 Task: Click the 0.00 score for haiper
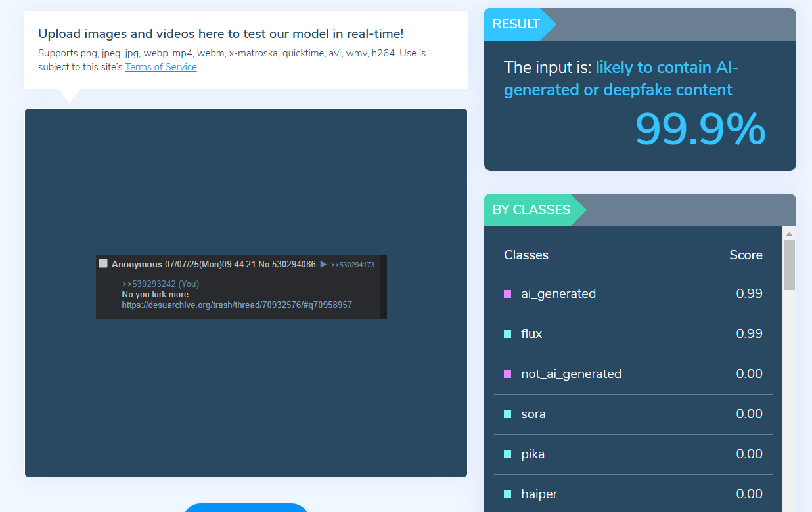pyautogui.click(x=749, y=494)
